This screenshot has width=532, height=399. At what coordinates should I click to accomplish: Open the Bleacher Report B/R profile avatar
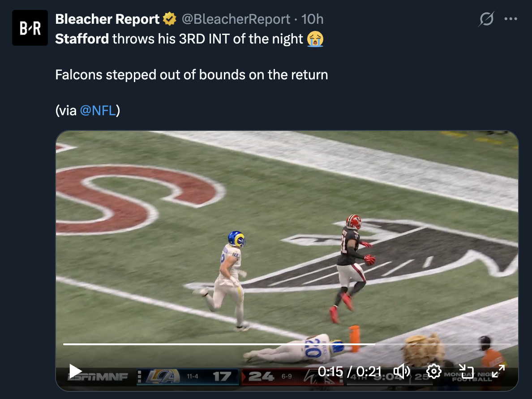pos(30,28)
